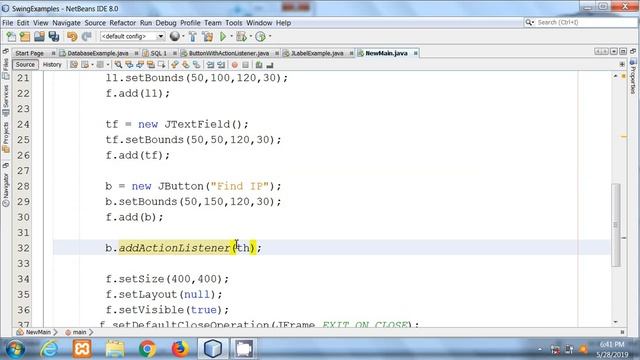Open the Debug menu
Viewport: 640px width, 360px height.
point(166,23)
